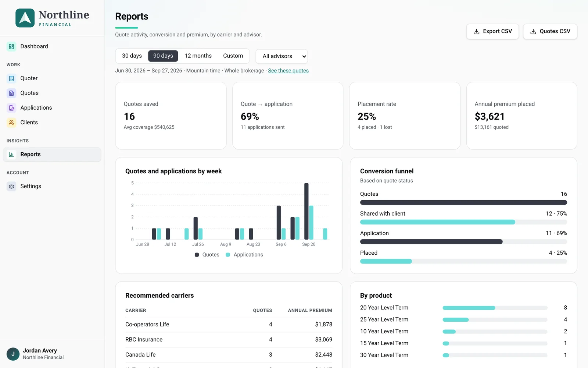Click the Quotes CSV button
This screenshot has height=368, width=588.
(x=550, y=32)
